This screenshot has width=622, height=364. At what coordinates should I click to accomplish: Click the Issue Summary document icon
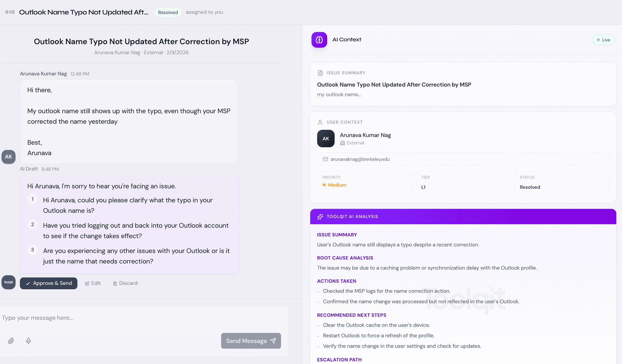click(320, 73)
